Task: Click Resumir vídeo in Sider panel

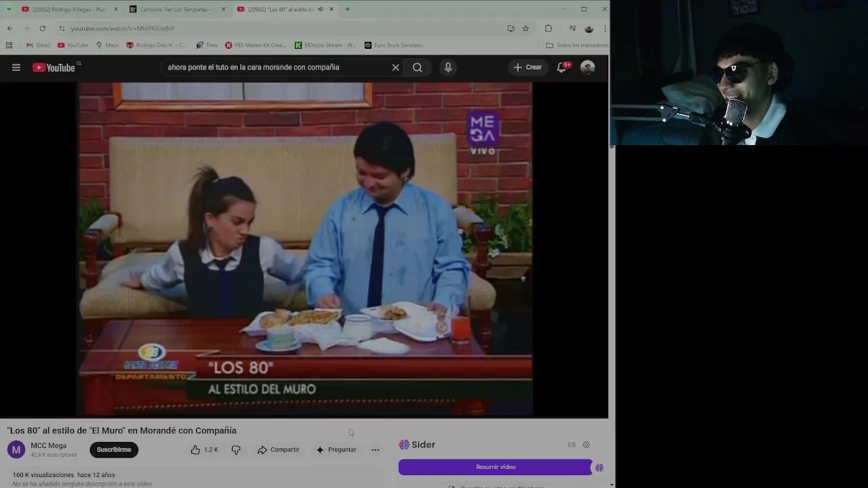Action: pos(495,467)
